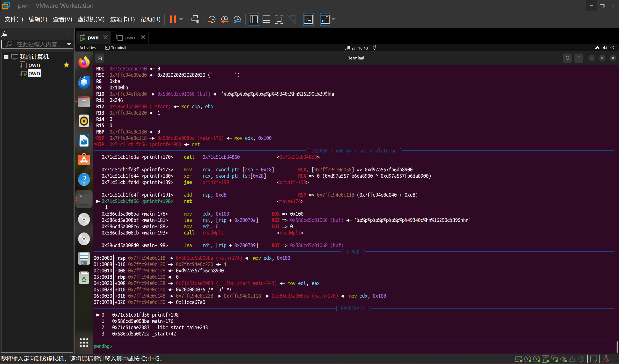619x364 pixels.
Task: Open the Terminal app menu in top bar
Action: 116,48
